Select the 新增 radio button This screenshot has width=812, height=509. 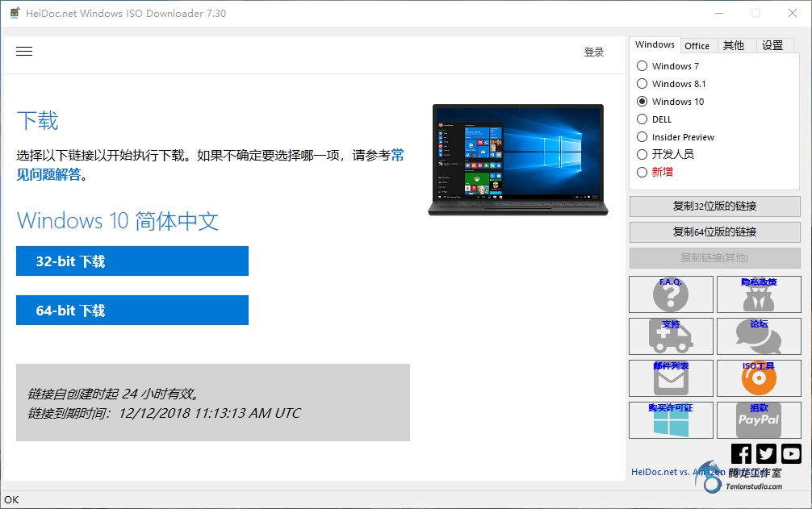642,173
